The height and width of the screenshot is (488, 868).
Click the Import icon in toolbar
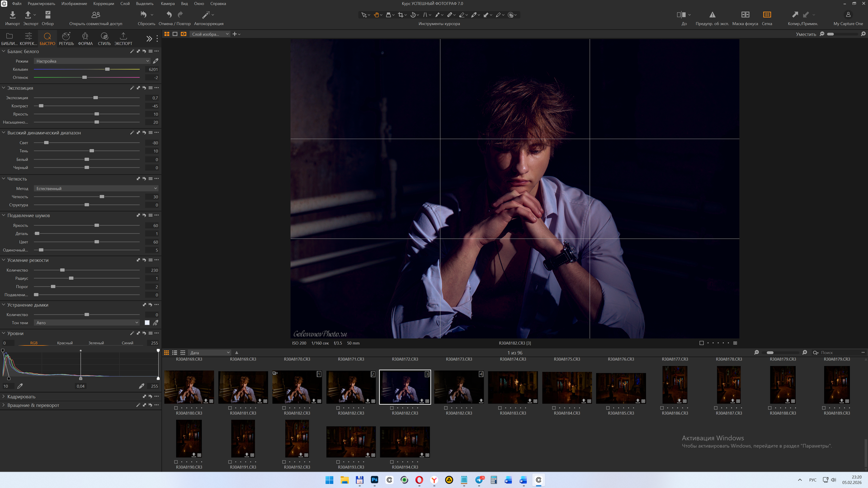pyautogui.click(x=12, y=15)
